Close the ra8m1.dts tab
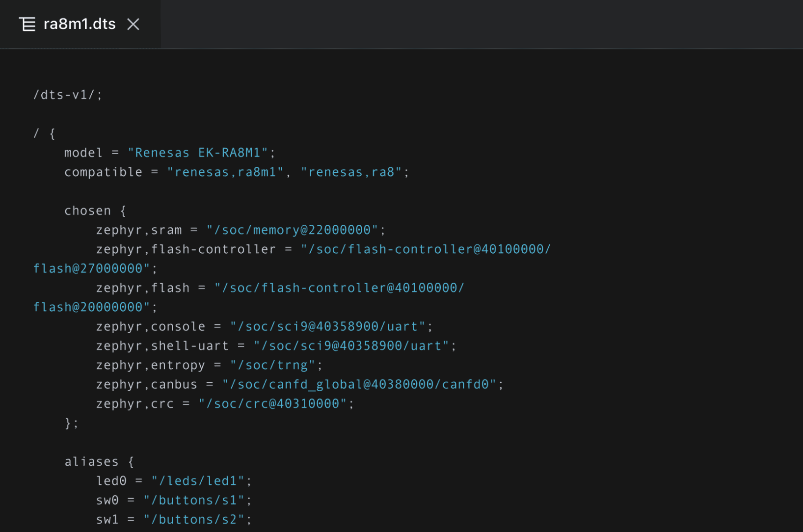Image resolution: width=803 pixels, height=532 pixels. point(133,24)
